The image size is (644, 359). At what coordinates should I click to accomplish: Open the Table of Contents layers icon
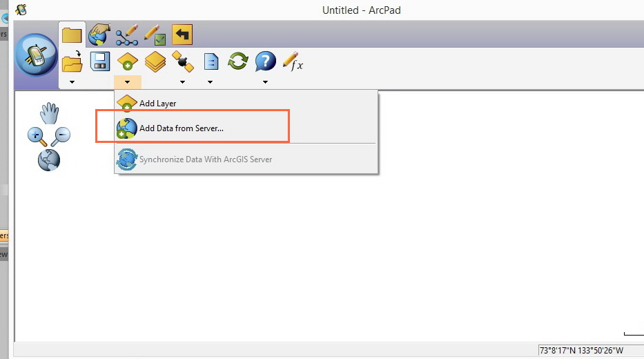pos(155,62)
